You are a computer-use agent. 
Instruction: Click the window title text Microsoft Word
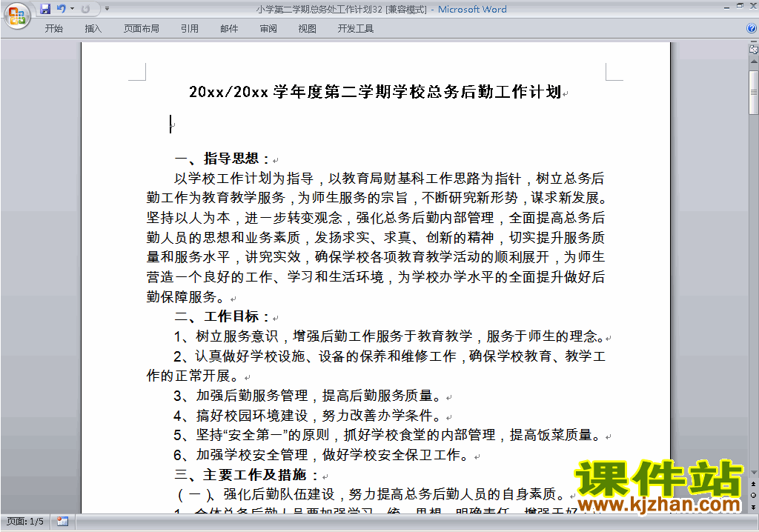[x=472, y=9]
